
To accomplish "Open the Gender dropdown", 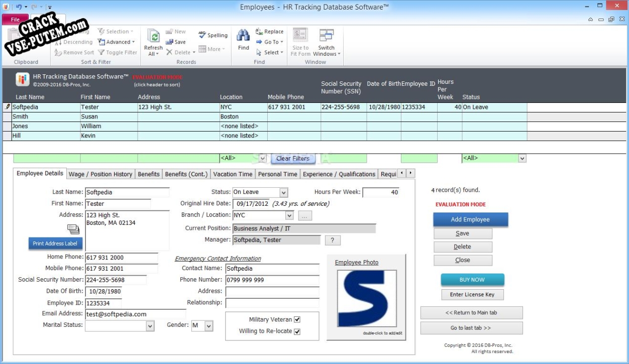I will [208, 326].
